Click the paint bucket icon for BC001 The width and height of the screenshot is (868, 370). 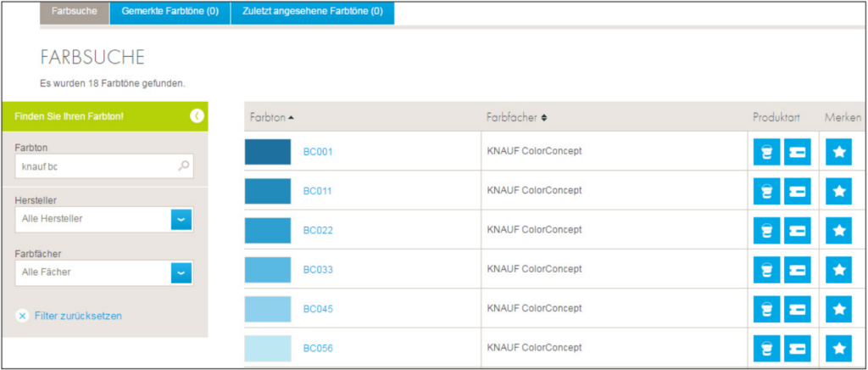tap(767, 152)
